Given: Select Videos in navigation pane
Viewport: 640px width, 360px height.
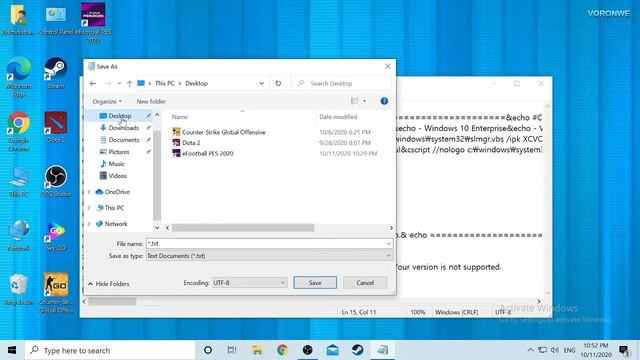Looking at the screenshot, I should tap(119, 176).
